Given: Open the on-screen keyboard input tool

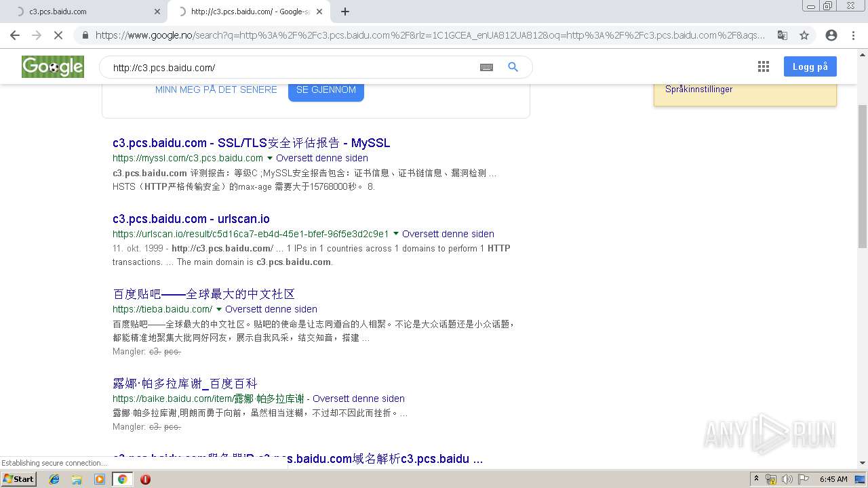Looking at the screenshot, I should 486,67.
